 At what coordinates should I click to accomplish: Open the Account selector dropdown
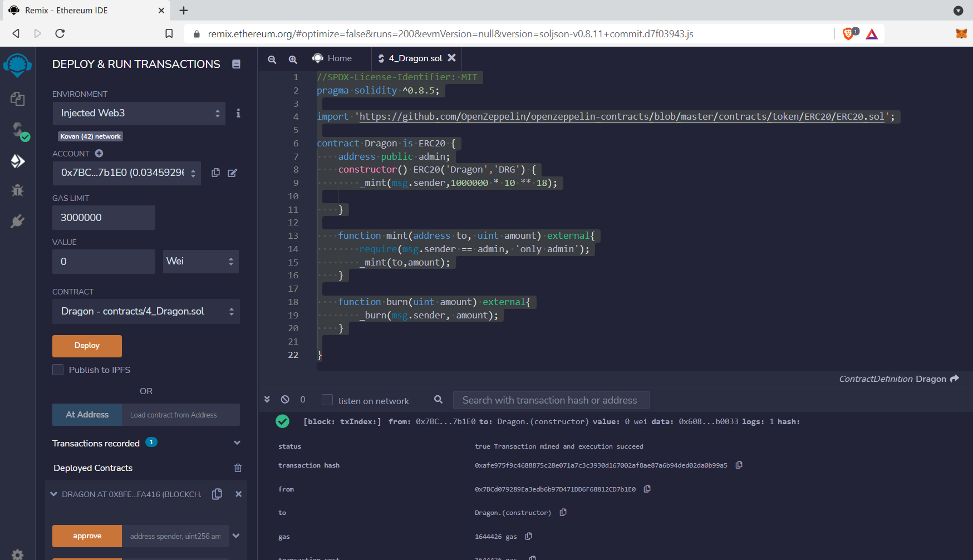point(127,173)
